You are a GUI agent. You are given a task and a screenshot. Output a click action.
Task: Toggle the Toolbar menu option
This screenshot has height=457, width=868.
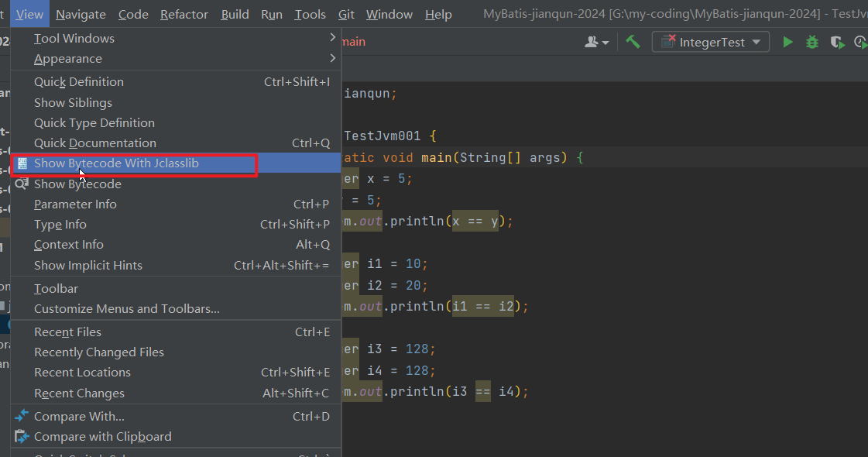176,289
